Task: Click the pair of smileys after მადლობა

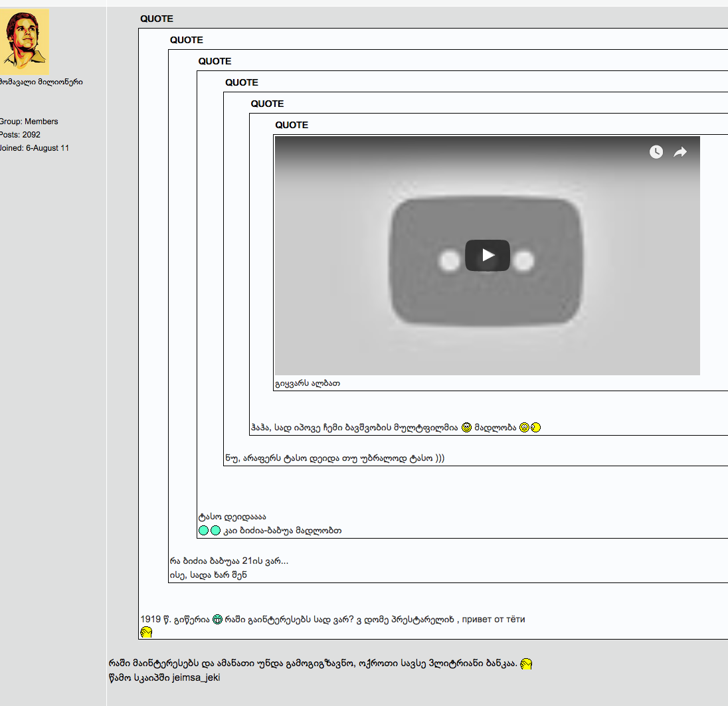Action: pyautogui.click(x=530, y=427)
